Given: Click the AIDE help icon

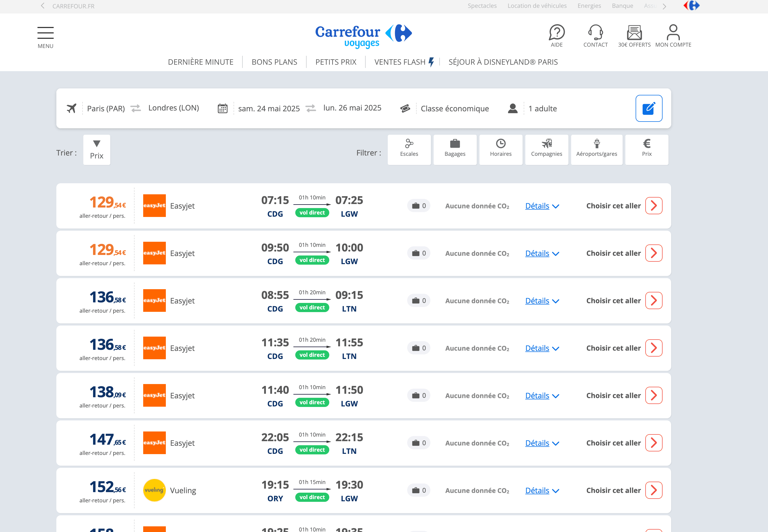Looking at the screenshot, I should [557, 33].
